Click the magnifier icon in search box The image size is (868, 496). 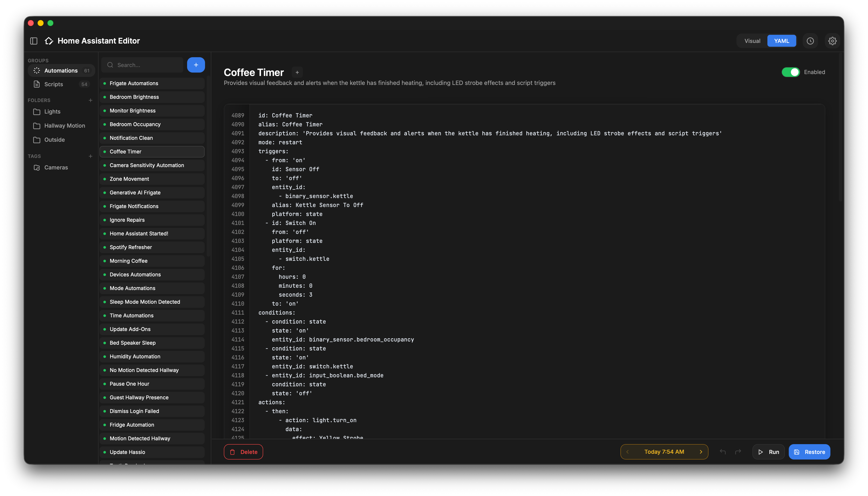(x=110, y=65)
